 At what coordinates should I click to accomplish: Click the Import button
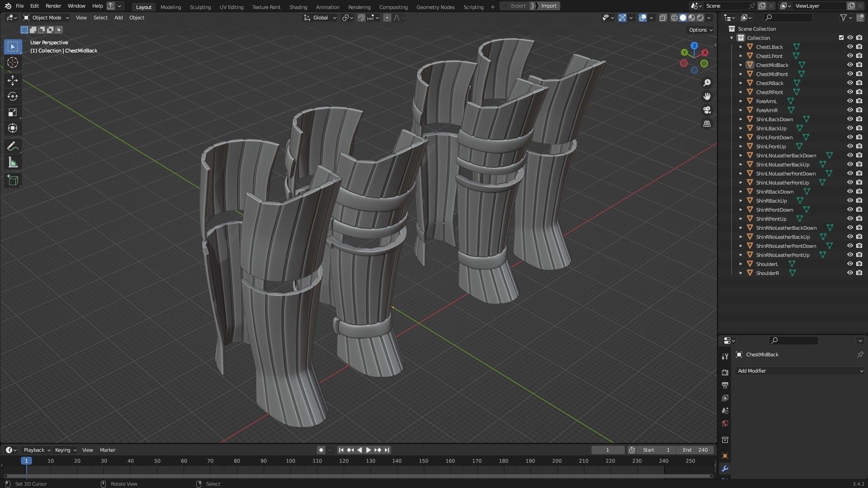coord(548,6)
